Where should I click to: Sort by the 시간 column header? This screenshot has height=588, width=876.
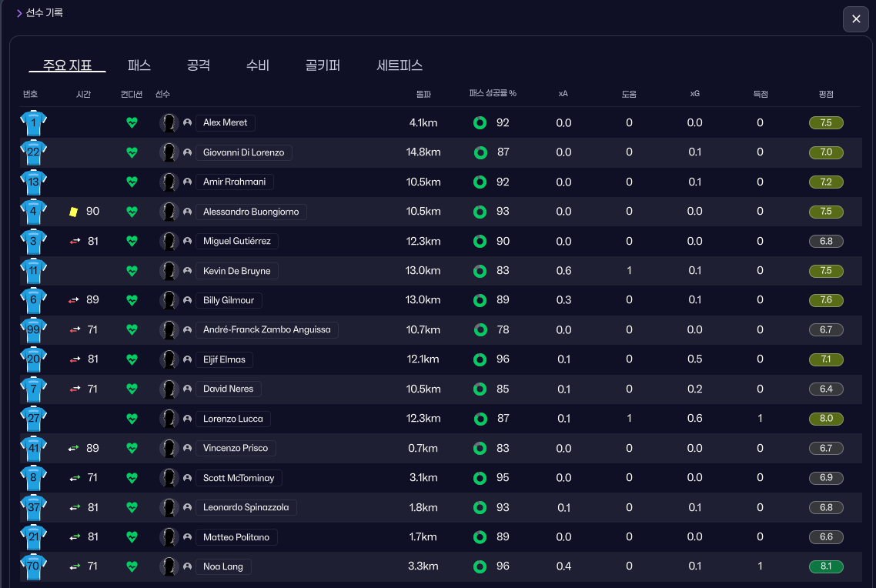coord(83,95)
